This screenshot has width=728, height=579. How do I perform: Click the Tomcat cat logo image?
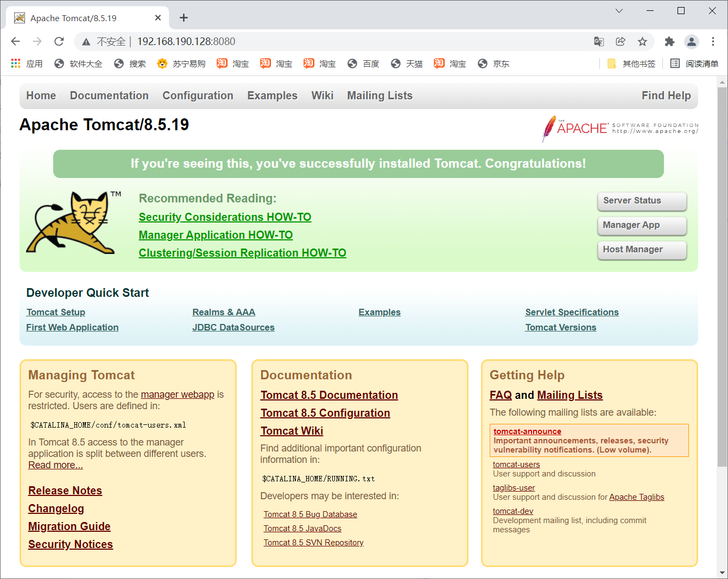73,222
